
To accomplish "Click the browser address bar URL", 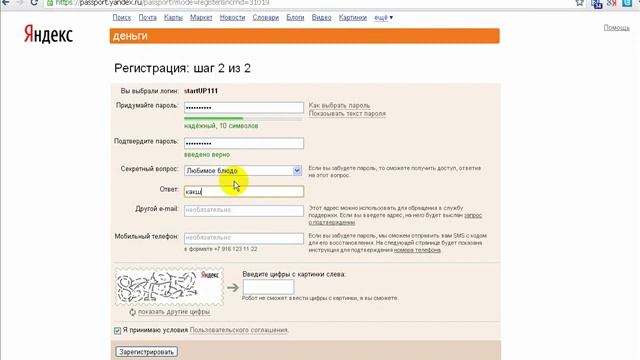I will (x=162, y=3).
